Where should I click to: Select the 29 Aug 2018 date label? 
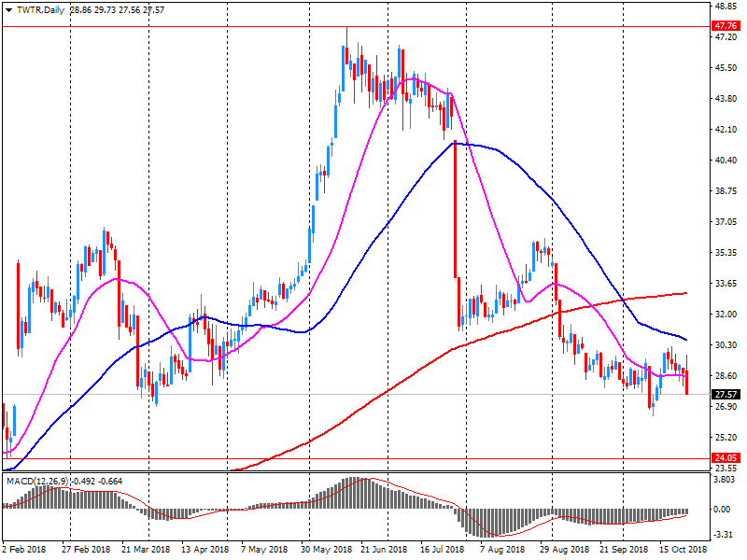pos(564,550)
